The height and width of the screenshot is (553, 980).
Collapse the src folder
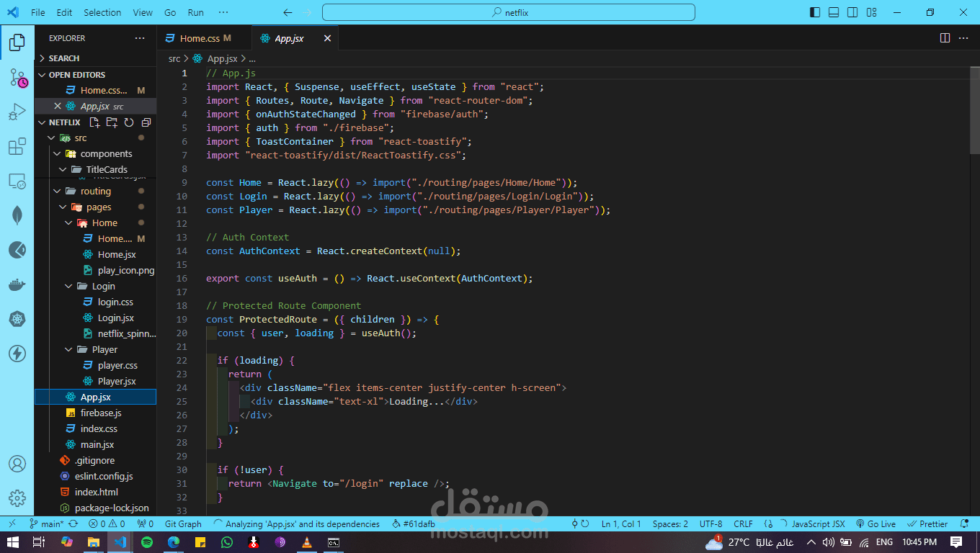96,138
